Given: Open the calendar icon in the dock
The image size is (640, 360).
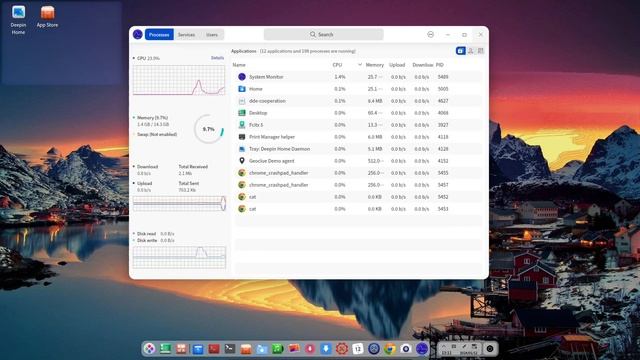Looking at the screenshot, I should (358, 349).
